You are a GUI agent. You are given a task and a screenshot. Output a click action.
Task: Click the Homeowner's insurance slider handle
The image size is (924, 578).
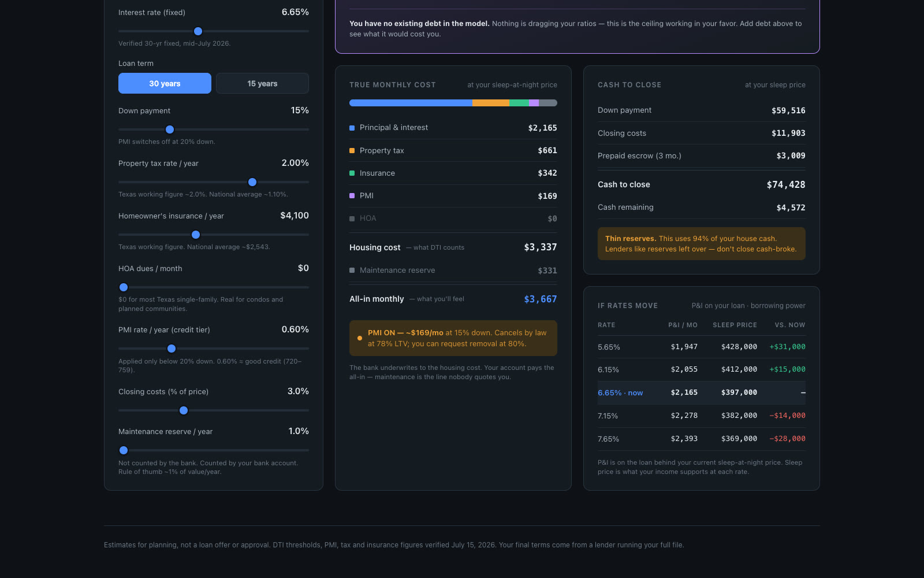coord(196,235)
